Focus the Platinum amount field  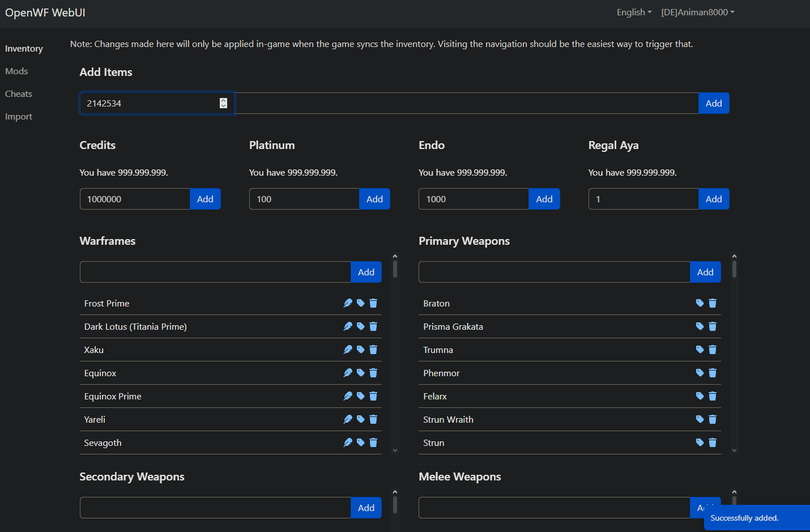(304, 199)
